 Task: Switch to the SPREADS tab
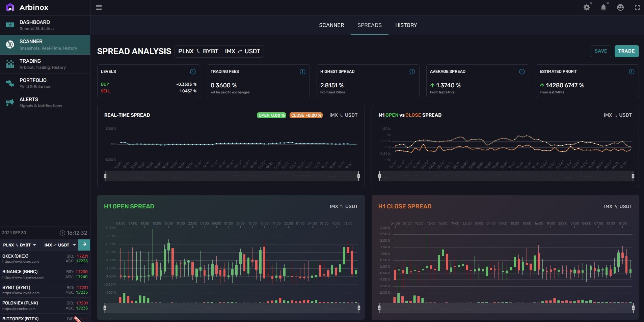pos(370,25)
